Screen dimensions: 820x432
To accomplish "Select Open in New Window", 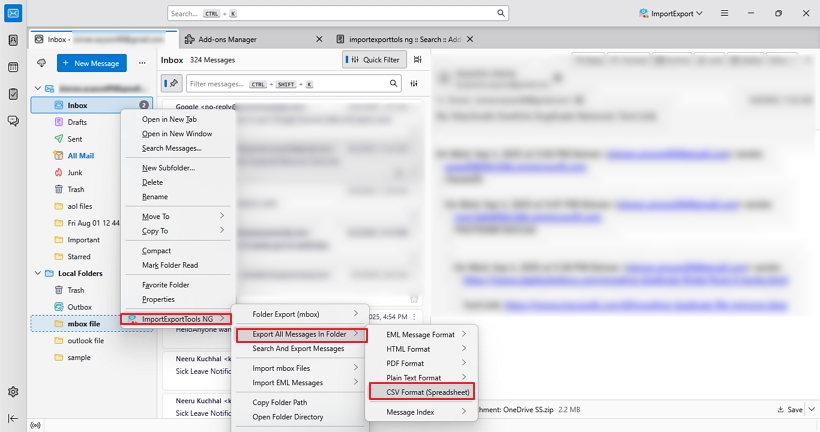I will [x=178, y=134].
